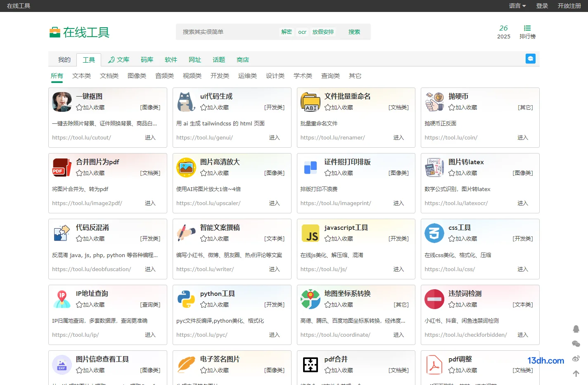
Task: Filter tools by 图像类 category
Action: [137, 76]
